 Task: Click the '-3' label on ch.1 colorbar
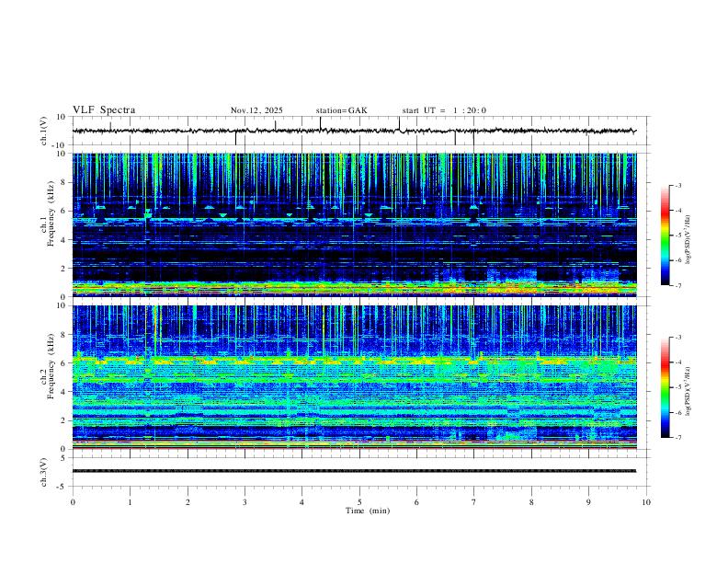tap(678, 185)
